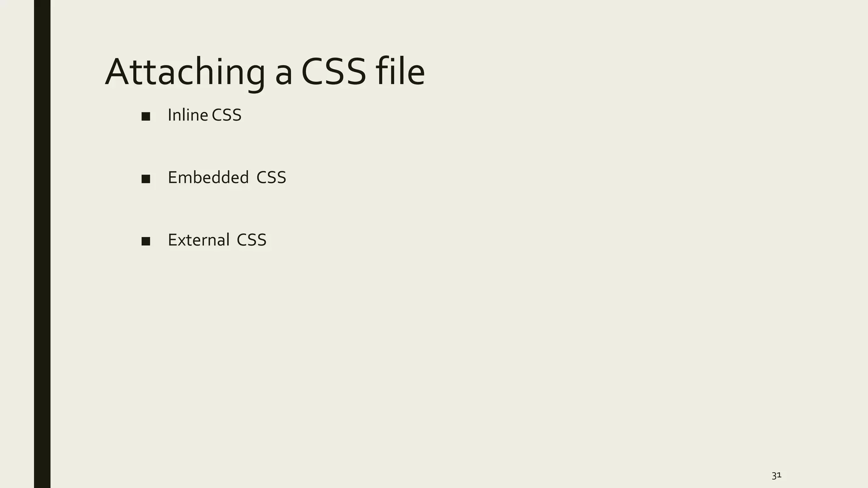
Task: Click the word 'Attaching' in the title
Action: click(x=185, y=72)
